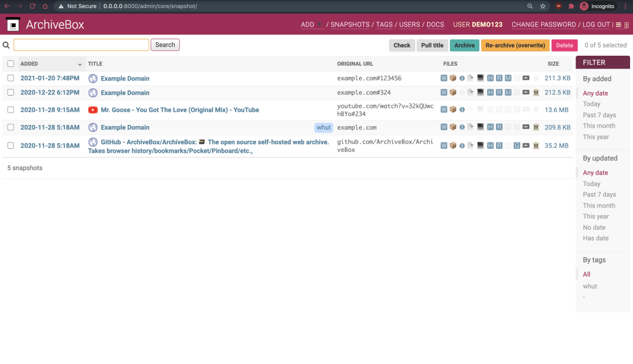The width and height of the screenshot is (633, 364).
Task: Click the whut tag badge in table
Action: coord(324,128)
